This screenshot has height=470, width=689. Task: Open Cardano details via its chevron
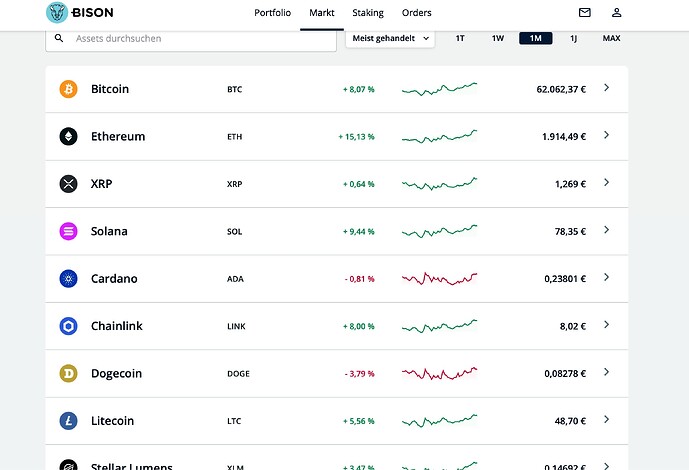click(x=606, y=278)
